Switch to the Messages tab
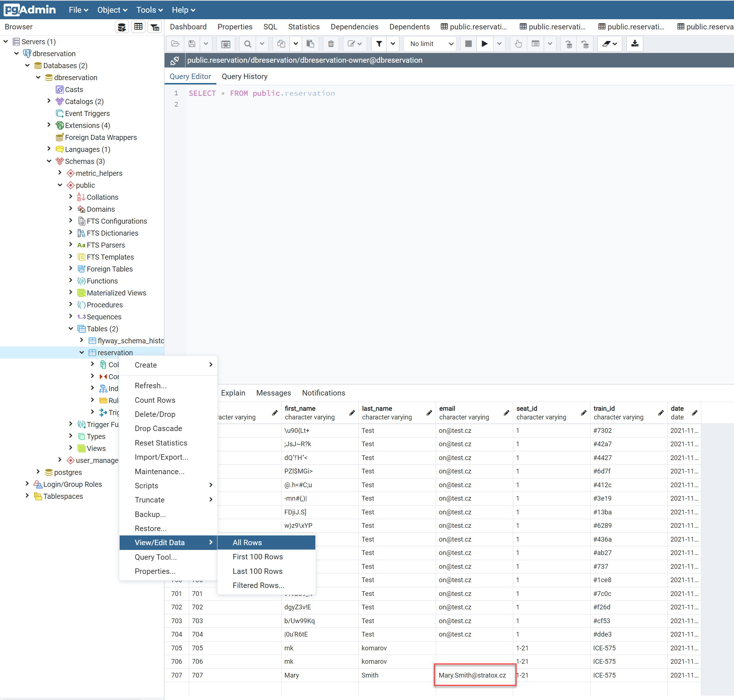The image size is (734, 700). click(x=274, y=393)
